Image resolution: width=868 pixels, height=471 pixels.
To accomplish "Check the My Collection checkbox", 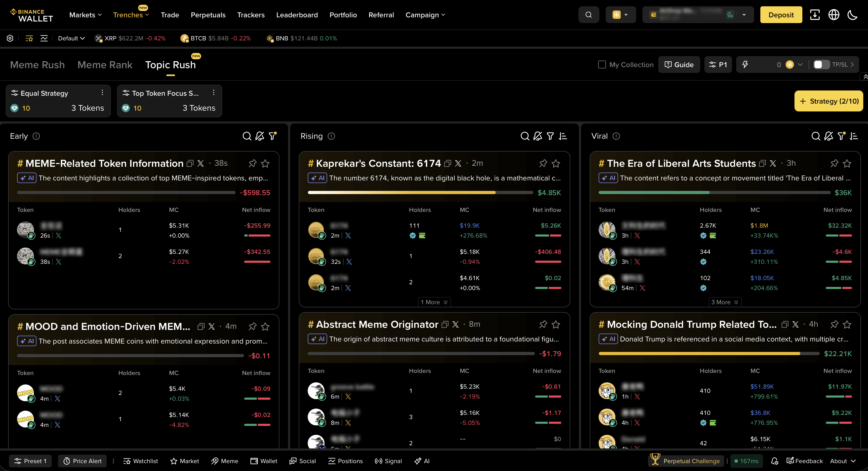I will (x=602, y=65).
